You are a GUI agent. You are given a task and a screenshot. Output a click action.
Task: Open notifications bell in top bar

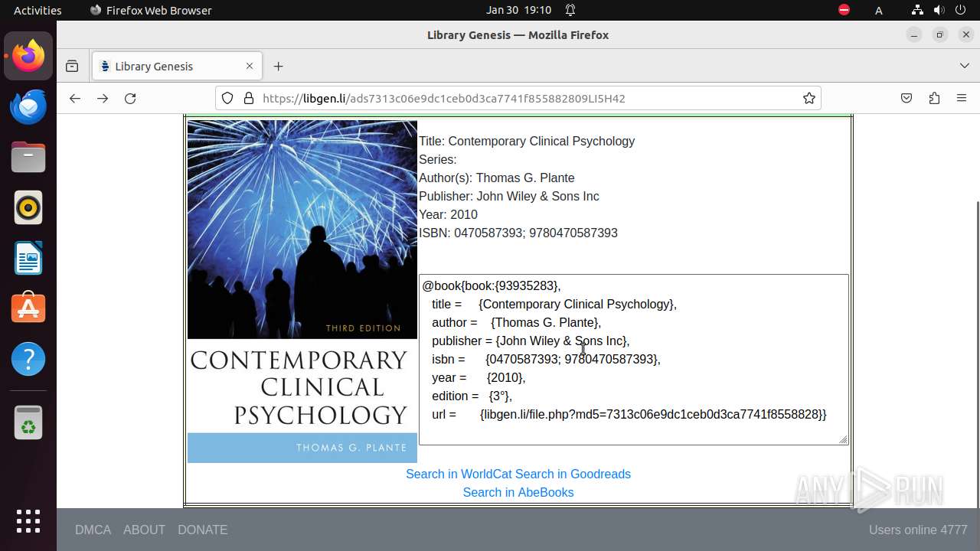click(570, 10)
